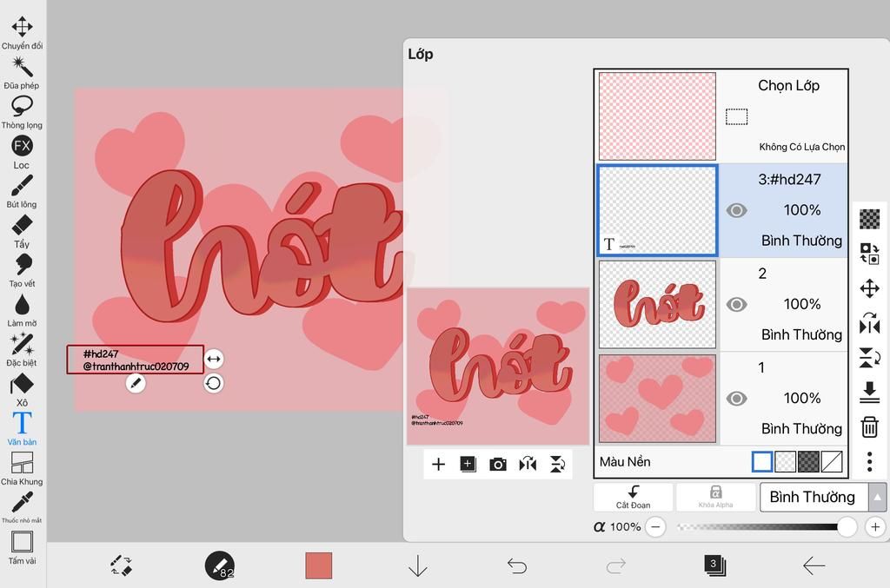Viewport: 890px width, 588px height.
Task: Toggle Khóa Alpha lock button
Action: (716, 498)
